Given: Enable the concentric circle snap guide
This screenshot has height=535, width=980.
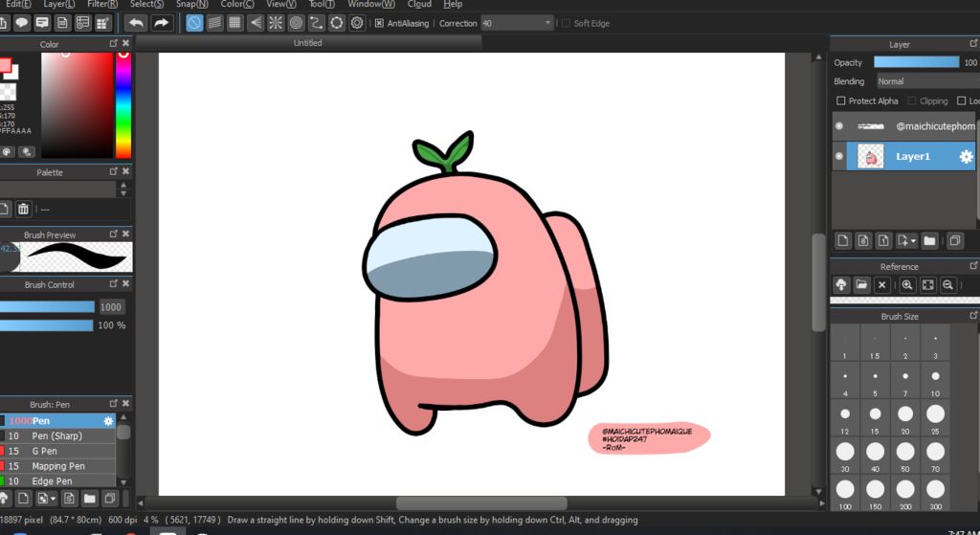Looking at the screenshot, I should coord(296,23).
